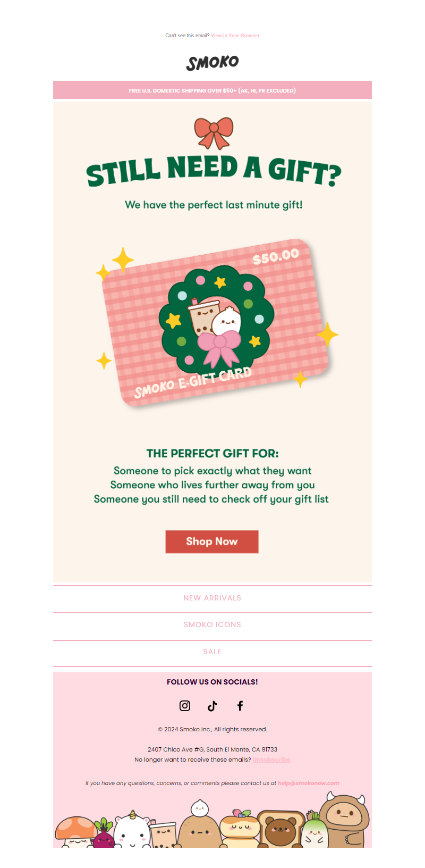Click the free U.S. shipping banner

tap(212, 90)
